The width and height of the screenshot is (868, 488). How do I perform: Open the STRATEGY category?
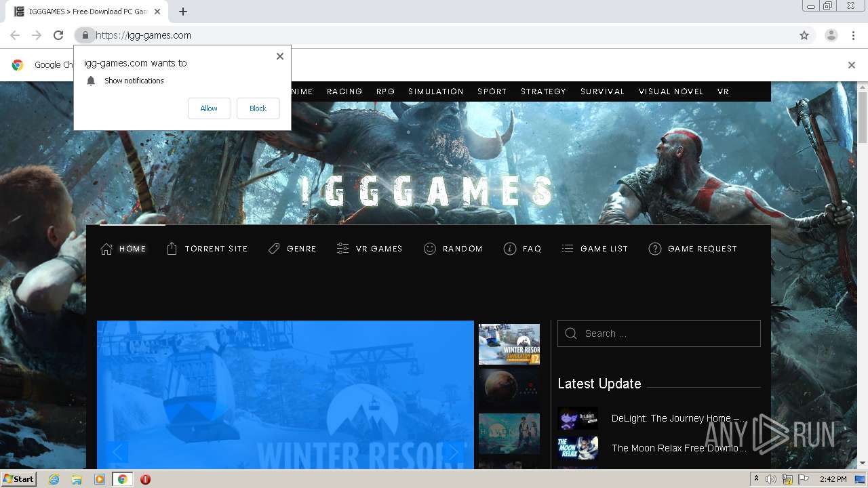(543, 91)
